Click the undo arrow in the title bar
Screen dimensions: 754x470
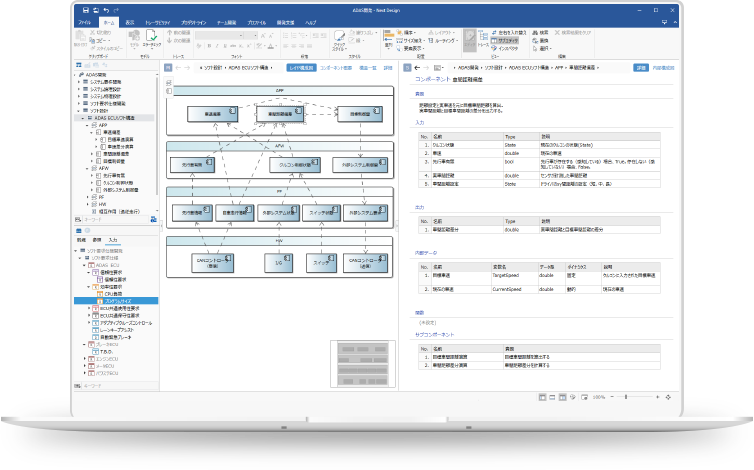105,10
